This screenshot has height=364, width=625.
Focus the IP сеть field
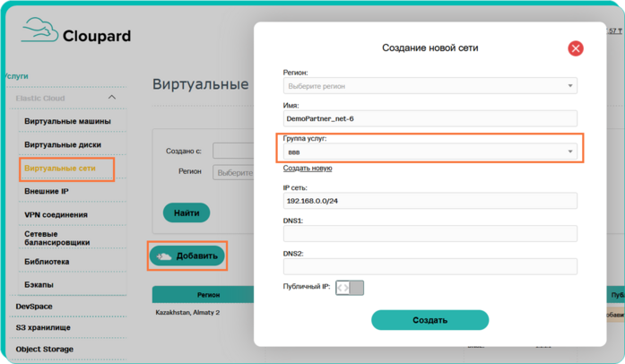tap(430, 201)
